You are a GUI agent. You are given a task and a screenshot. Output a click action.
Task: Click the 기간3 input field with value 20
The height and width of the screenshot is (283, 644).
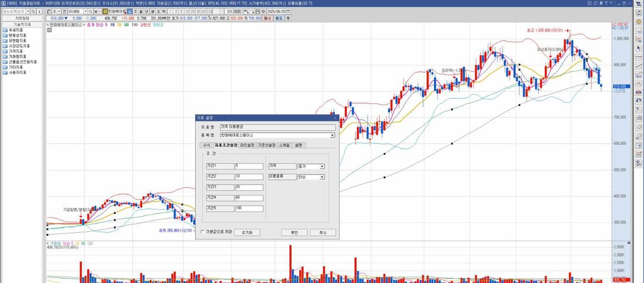coord(249,187)
